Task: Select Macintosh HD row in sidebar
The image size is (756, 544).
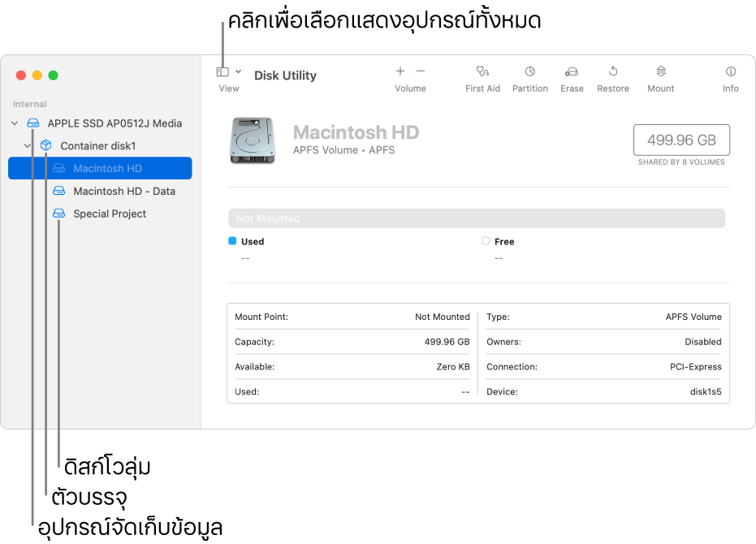Action: (101, 168)
